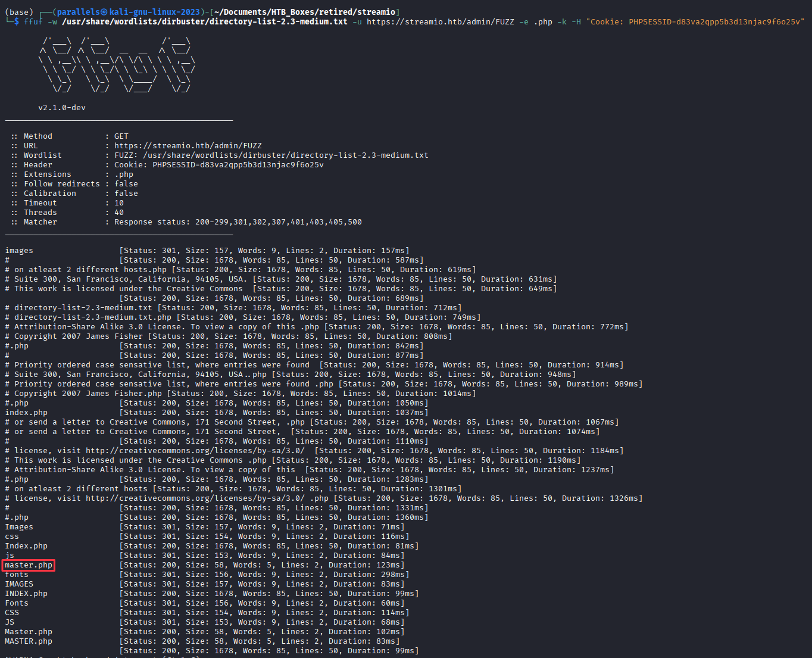The image size is (812, 658).
Task: Click the '# on atleast 2 different hosts.php' line
Action: click(x=86, y=270)
